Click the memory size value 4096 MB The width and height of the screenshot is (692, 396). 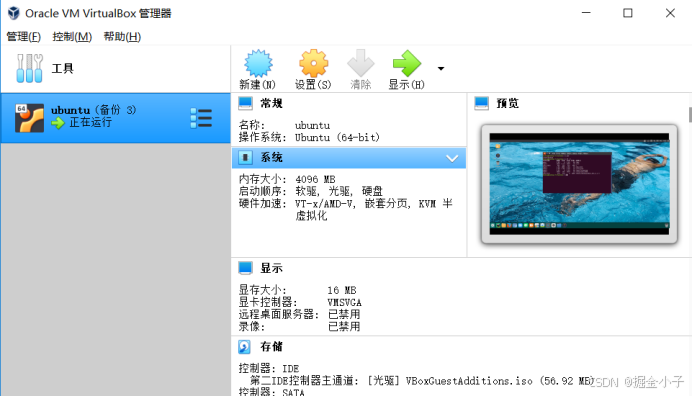(315, 179)
